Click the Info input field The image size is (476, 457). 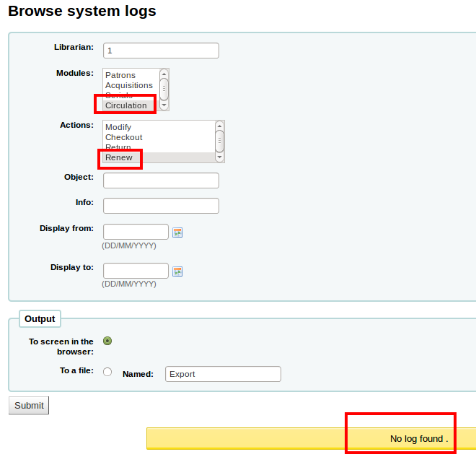point(161,206)
